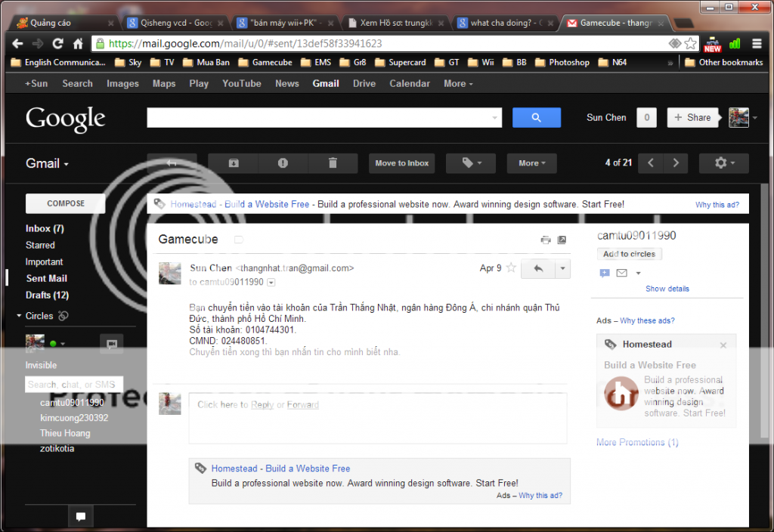Open the Starred folder
Viewport: 774px width, 532px height.
click(40, 246)
